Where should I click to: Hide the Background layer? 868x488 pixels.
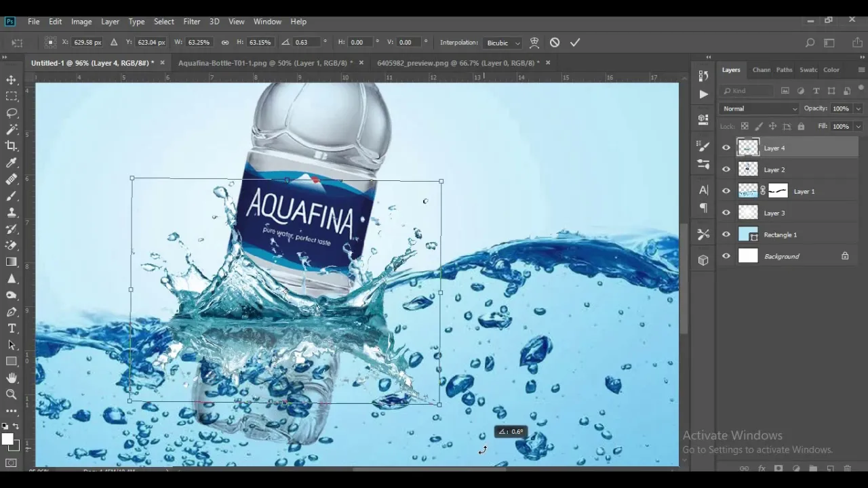(726, 256)
